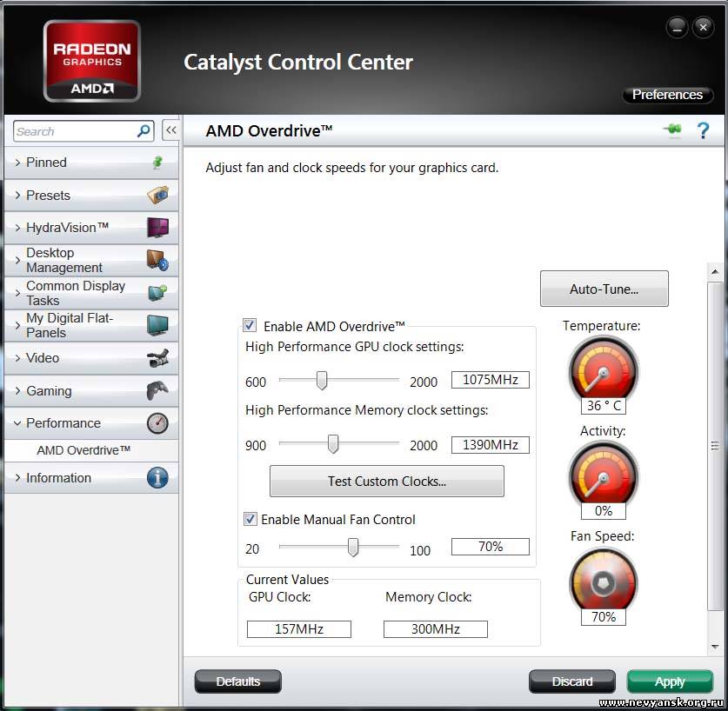Open help with the question mark icon

pos(704,131)
